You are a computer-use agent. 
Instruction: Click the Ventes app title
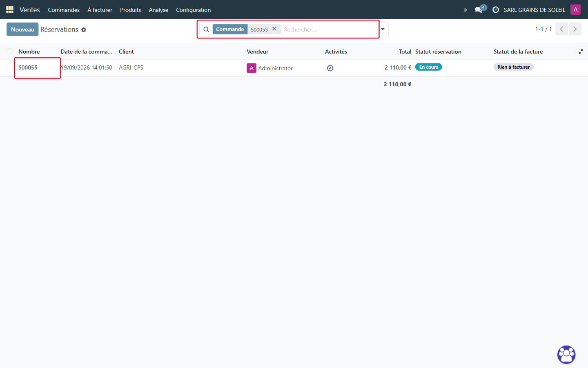point(30,10)
